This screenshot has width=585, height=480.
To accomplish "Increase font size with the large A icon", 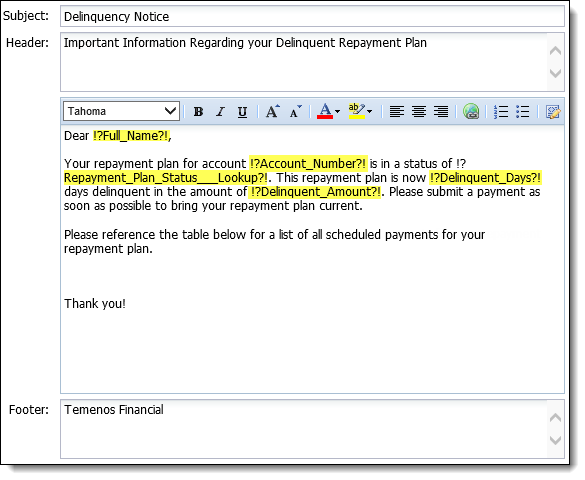I will pos(273,111).
